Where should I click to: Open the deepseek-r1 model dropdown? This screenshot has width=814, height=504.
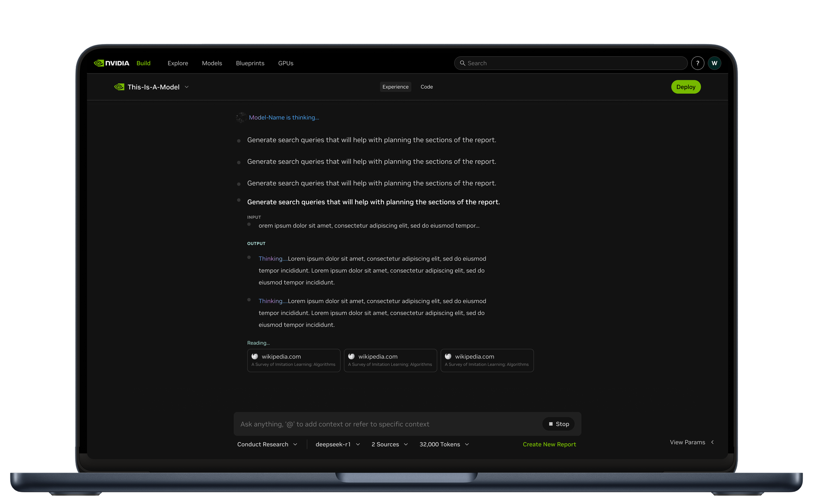coord(337,444)
